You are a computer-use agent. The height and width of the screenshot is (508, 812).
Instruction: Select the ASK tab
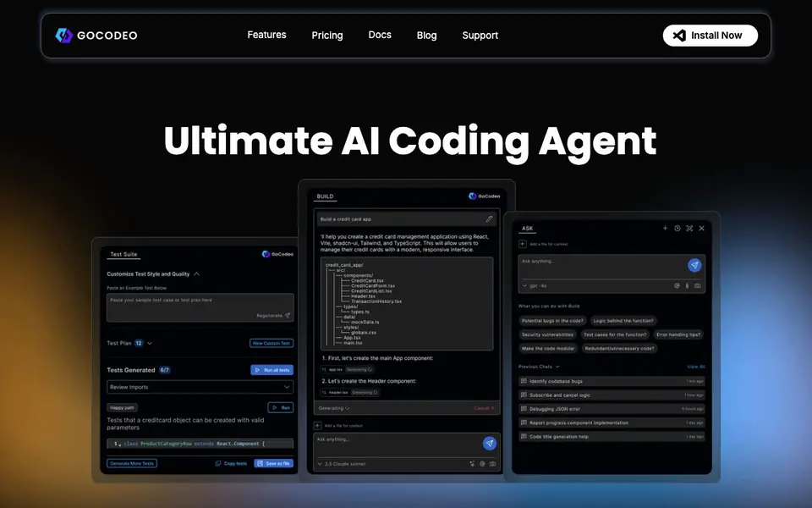tap(527, 229)
